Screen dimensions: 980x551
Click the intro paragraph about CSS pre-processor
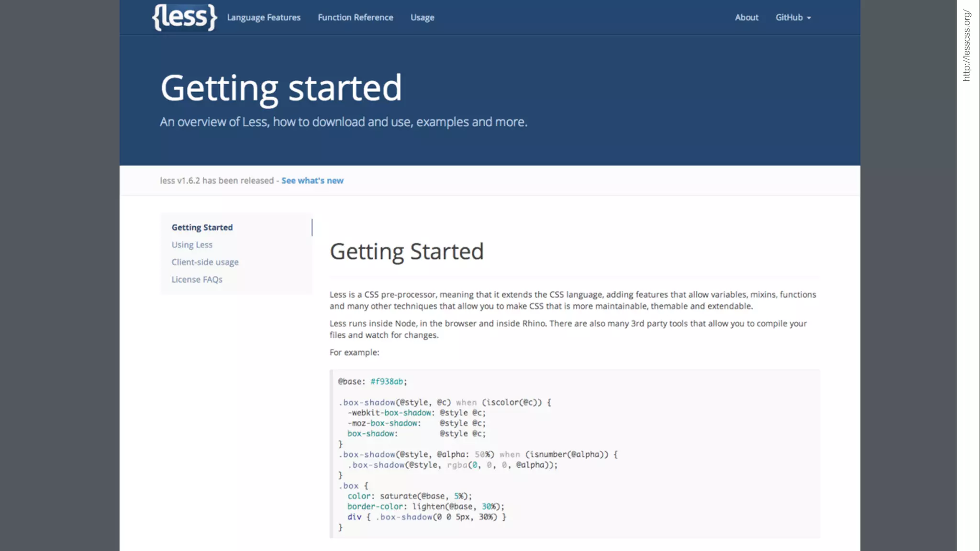click(x=572, y=300)
